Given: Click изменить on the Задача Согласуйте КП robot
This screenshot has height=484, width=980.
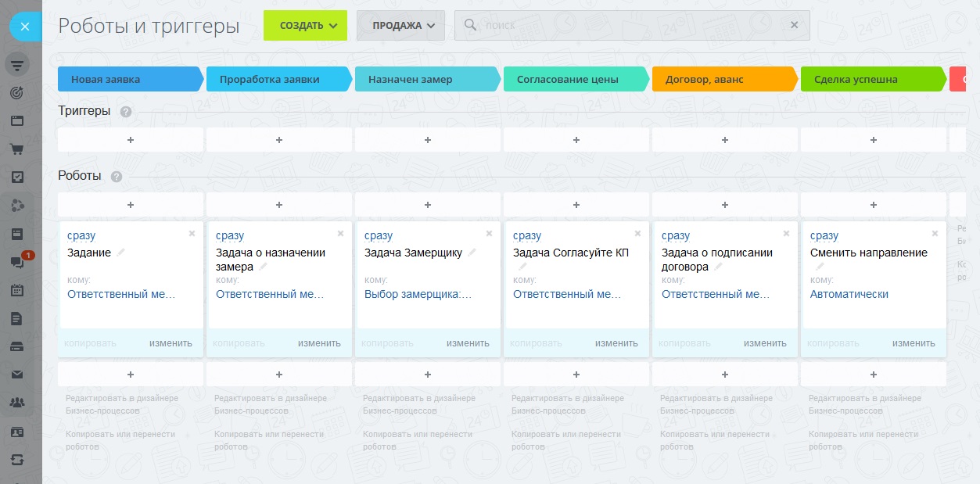Looking at the screenshot, I should (x=616, y=343).
